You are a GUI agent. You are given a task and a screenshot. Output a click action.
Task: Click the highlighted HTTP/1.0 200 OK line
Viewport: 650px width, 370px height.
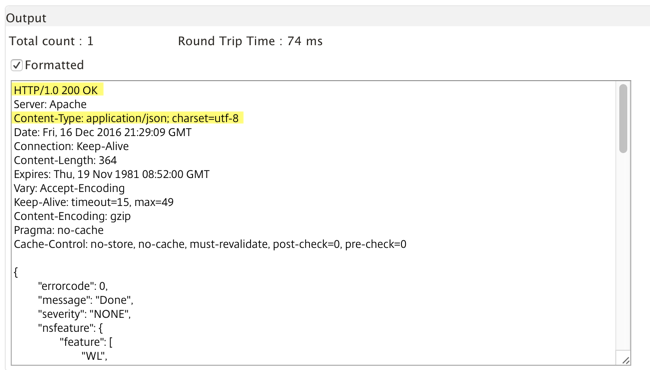pos(56,90)
